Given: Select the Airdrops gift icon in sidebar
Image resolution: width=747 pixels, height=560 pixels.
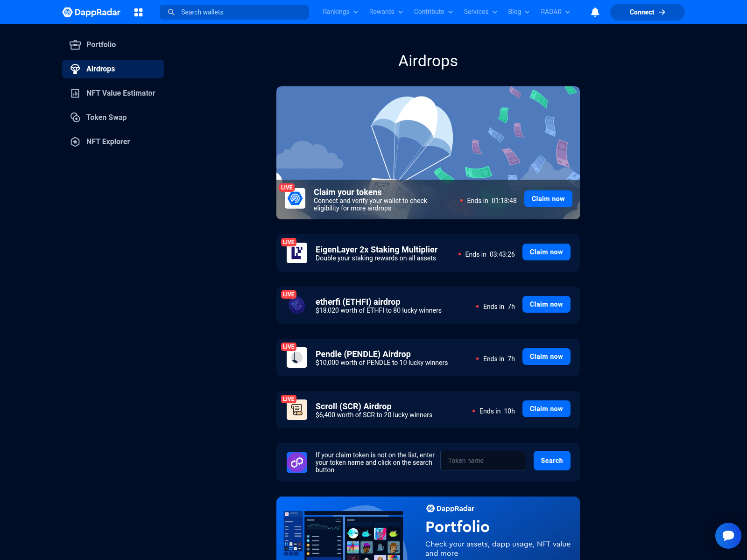Looking at the screenshot, I should click(76, 69).
